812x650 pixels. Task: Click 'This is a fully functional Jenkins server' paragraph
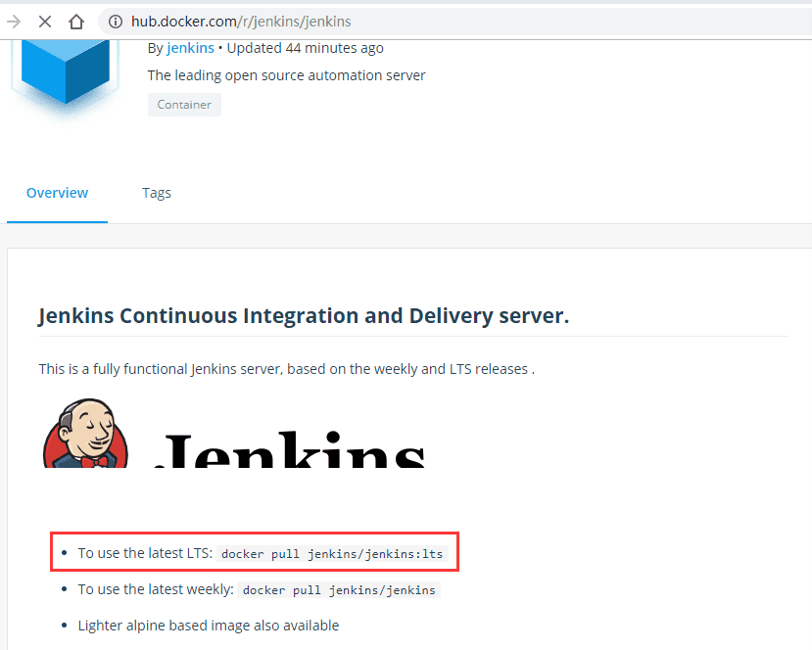click(x=287, y=369)
